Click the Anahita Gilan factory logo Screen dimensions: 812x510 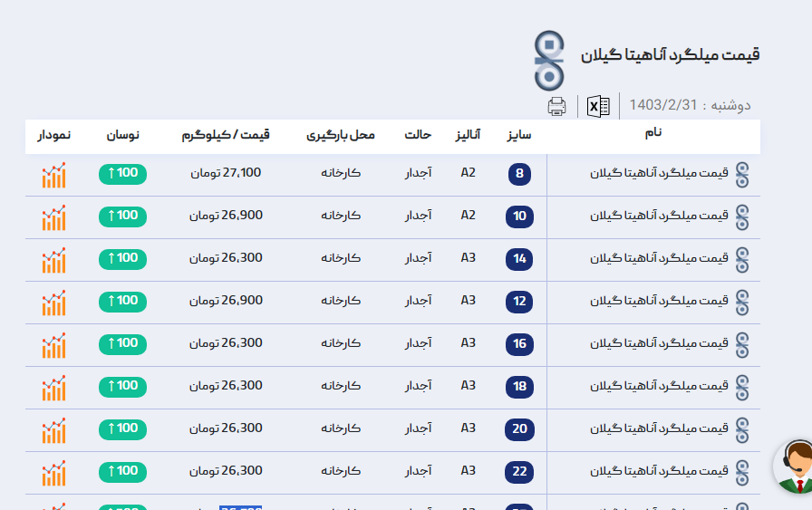548,60
